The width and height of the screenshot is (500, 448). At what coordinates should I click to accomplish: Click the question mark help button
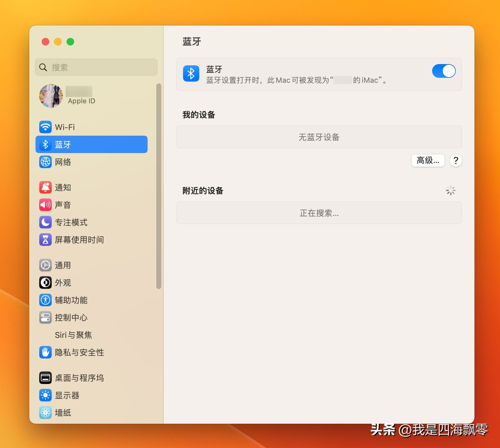(455, 161)
